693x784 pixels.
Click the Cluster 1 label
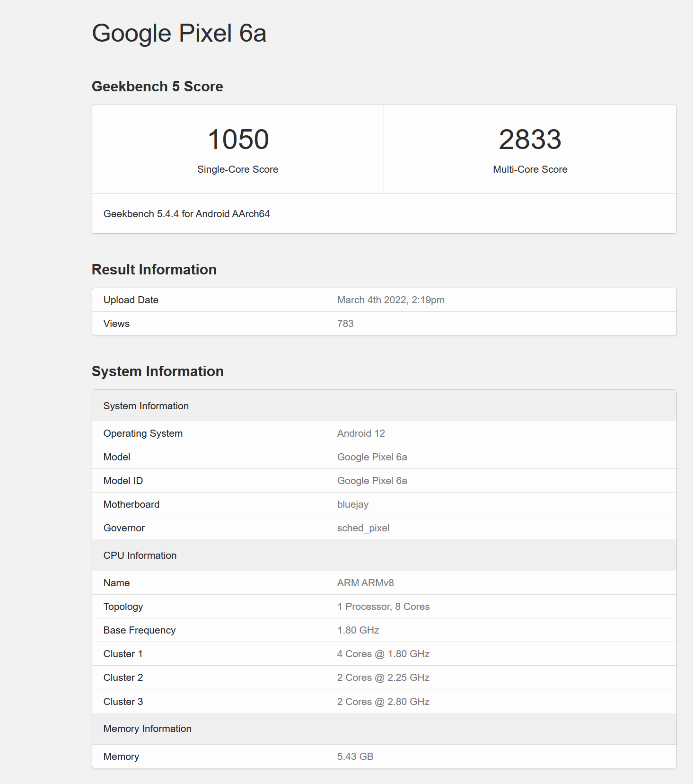[x=123, y=654]
